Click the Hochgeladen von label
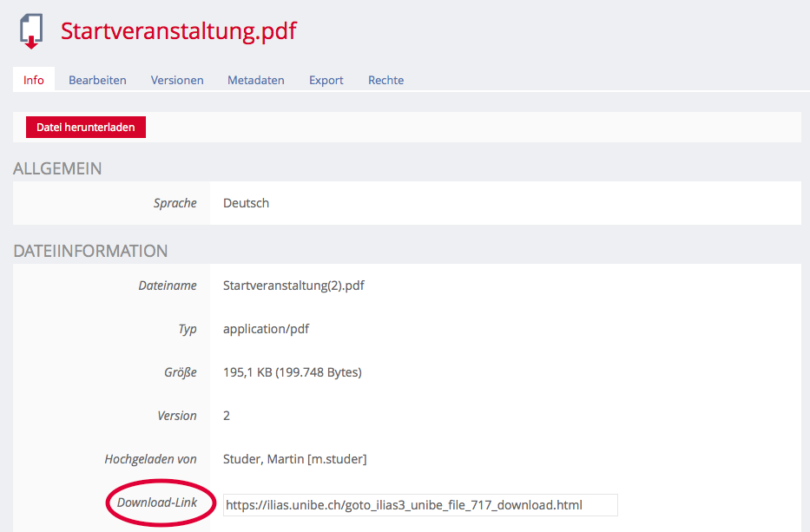This screenshot has width=810, height=532. tap(150, 459)
